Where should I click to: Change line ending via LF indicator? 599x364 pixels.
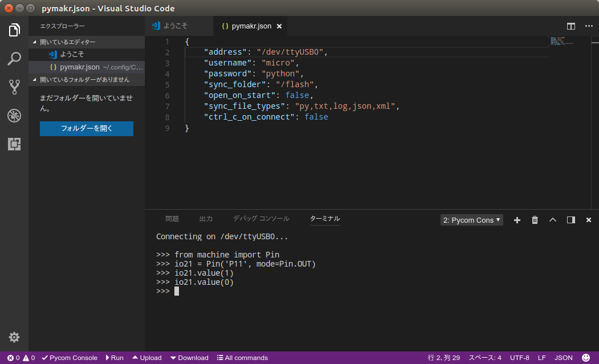[x=541, y=358]
